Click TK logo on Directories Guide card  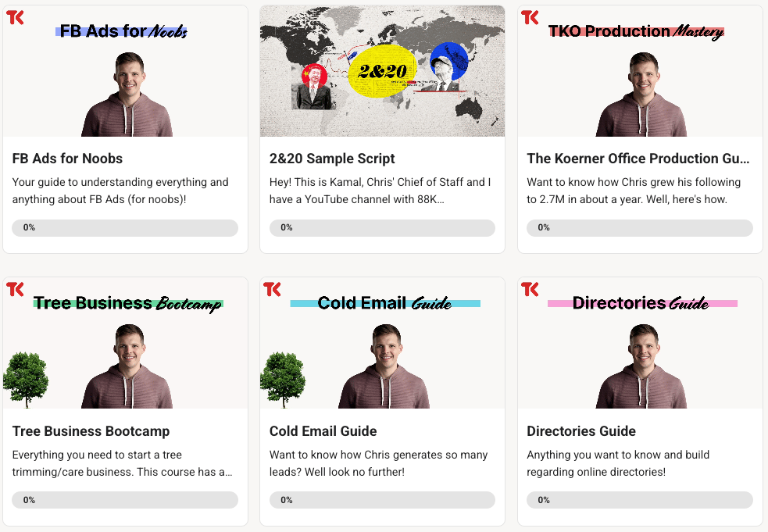(530, 289)
